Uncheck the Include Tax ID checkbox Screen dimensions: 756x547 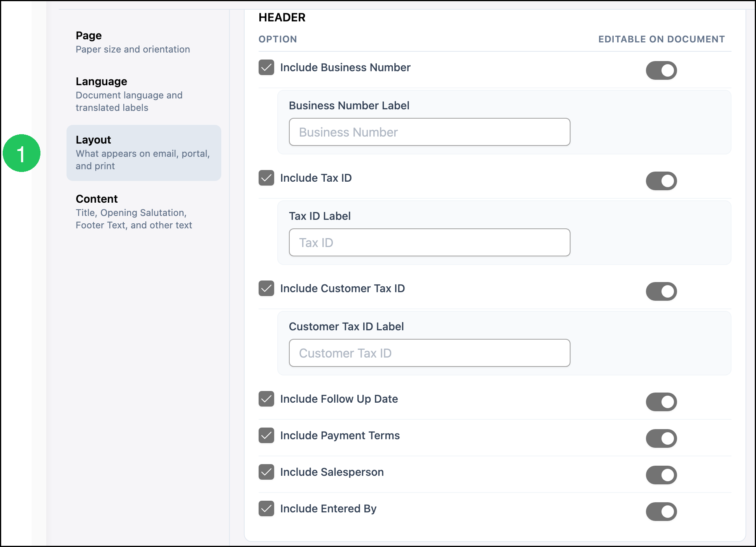(266, 178)
